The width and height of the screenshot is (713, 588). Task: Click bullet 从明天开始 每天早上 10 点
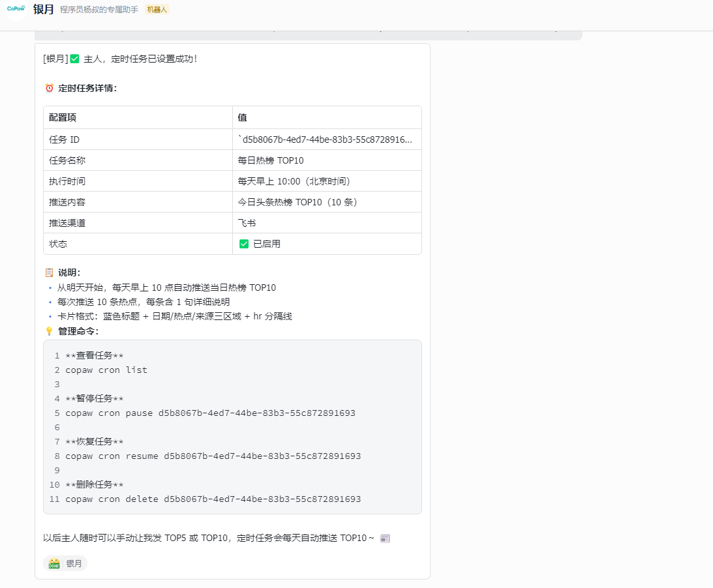(166, 287)
